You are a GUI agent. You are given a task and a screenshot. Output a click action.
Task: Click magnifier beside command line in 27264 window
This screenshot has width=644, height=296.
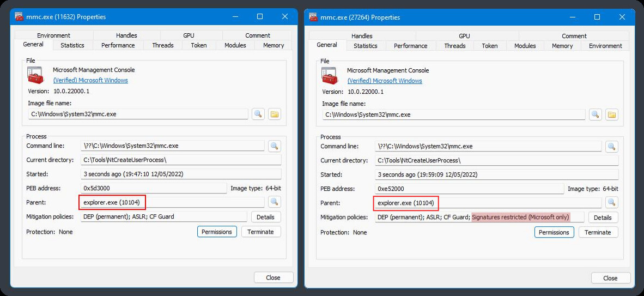[x=611, y=146]
